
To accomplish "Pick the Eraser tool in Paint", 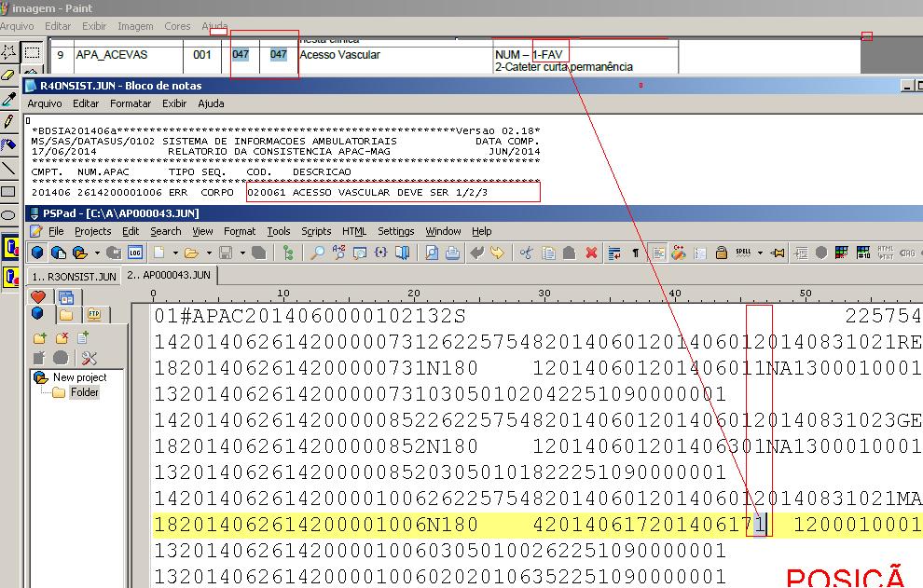I will tap(8, 75).
